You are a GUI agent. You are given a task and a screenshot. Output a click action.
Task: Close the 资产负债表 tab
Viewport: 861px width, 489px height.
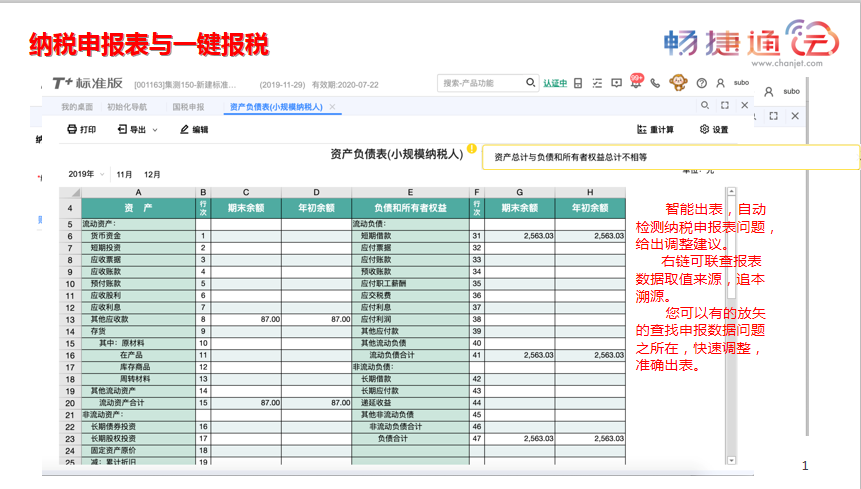(332, 107)
